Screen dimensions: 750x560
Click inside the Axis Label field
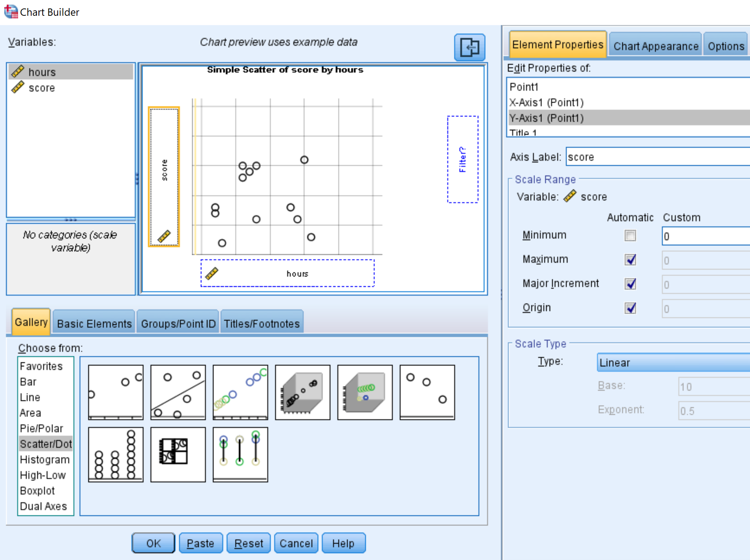point(654,157)
